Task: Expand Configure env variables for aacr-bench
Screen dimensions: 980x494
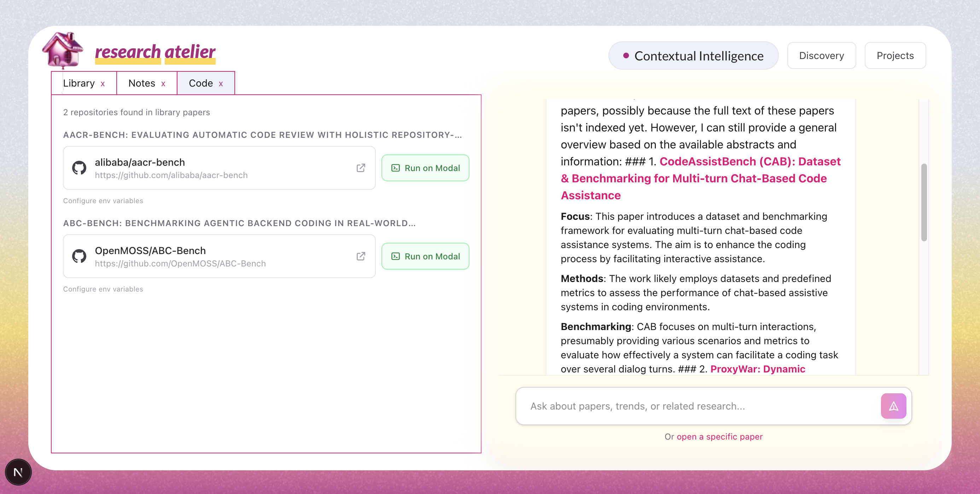Action: (x=103, y=201)
